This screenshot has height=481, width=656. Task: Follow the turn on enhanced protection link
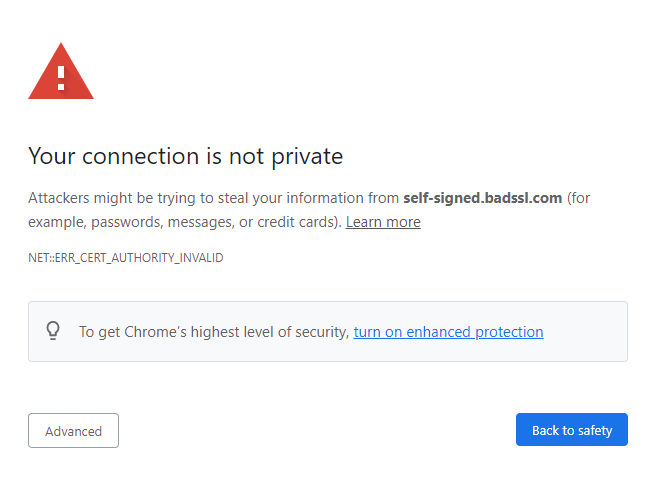pyautogui.click(x=448, y=332)
